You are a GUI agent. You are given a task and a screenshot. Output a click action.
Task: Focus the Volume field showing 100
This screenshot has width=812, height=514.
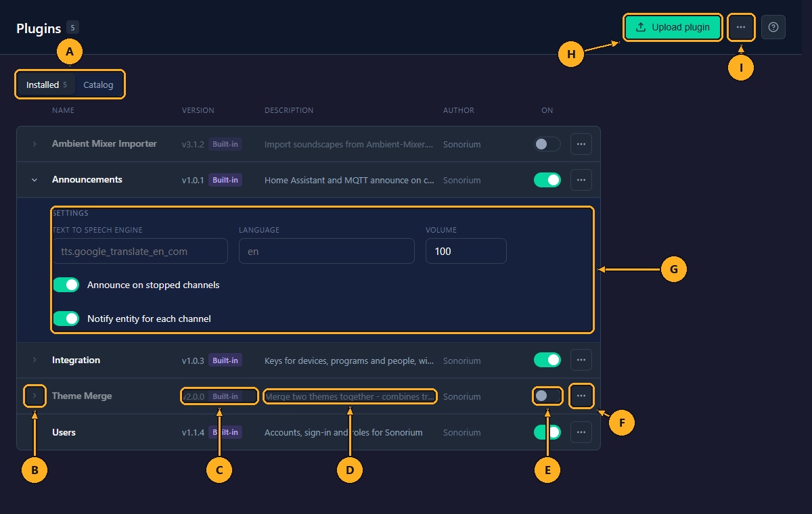click(x=466, y=251)
